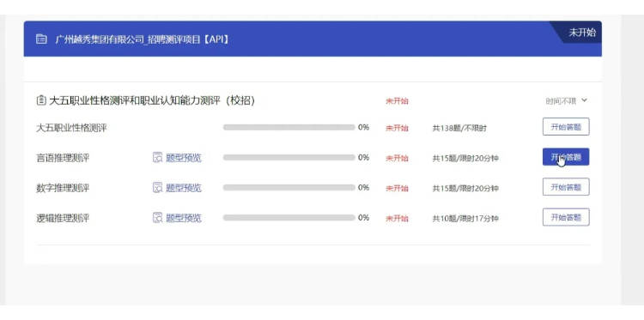Click the project document icon in blue header
Image resolution: width=644 pixels, height=320 pixels.
click(41, 39)
